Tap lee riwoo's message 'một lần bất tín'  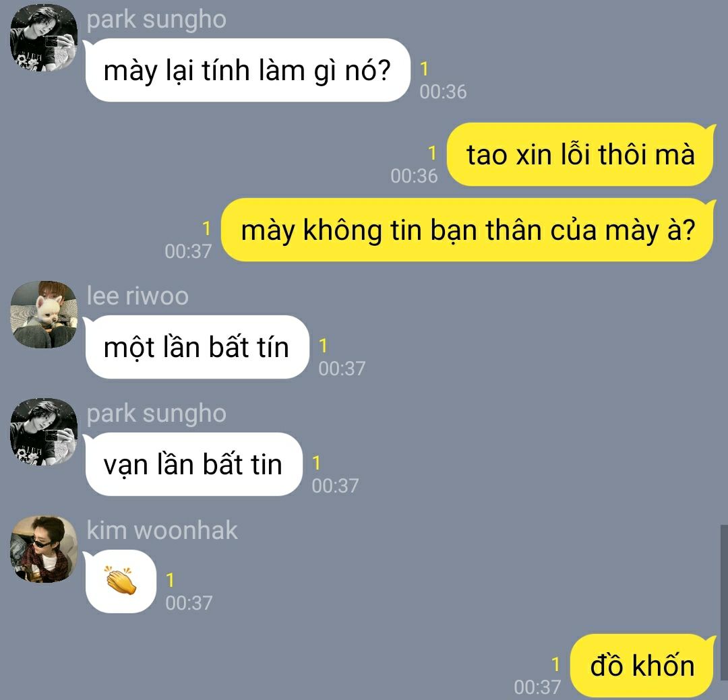pos(197,347)
